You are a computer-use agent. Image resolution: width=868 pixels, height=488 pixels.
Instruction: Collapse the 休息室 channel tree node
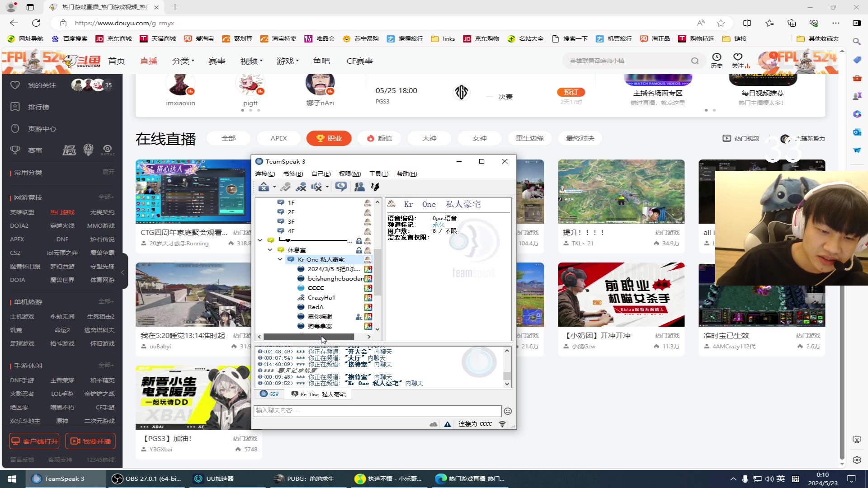click(x=270, y=250)
